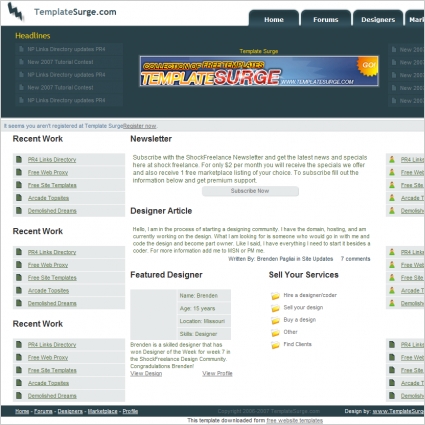425x425 pixels.
Task: Click the Register now link
Action: pos(139,126)
